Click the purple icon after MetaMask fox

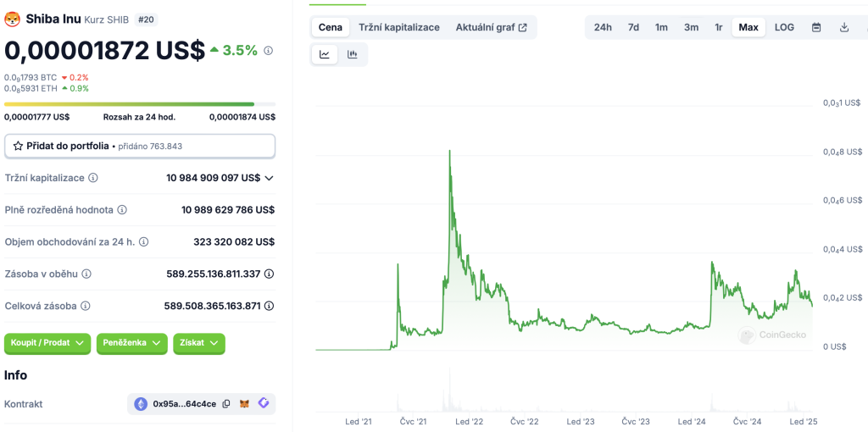(264, 404)
